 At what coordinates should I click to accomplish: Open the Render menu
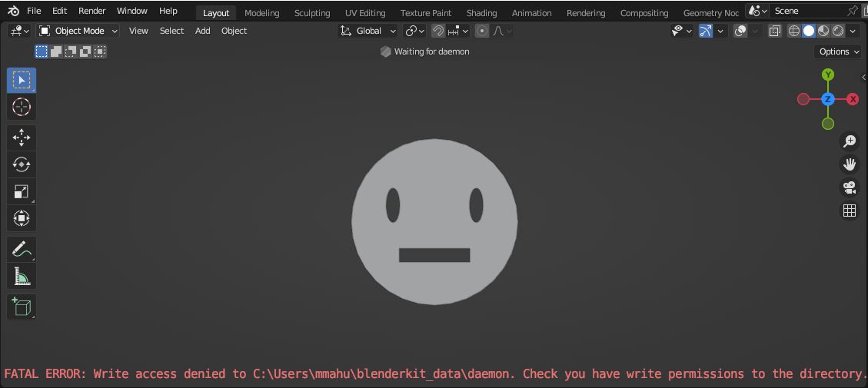pos(92,11)
